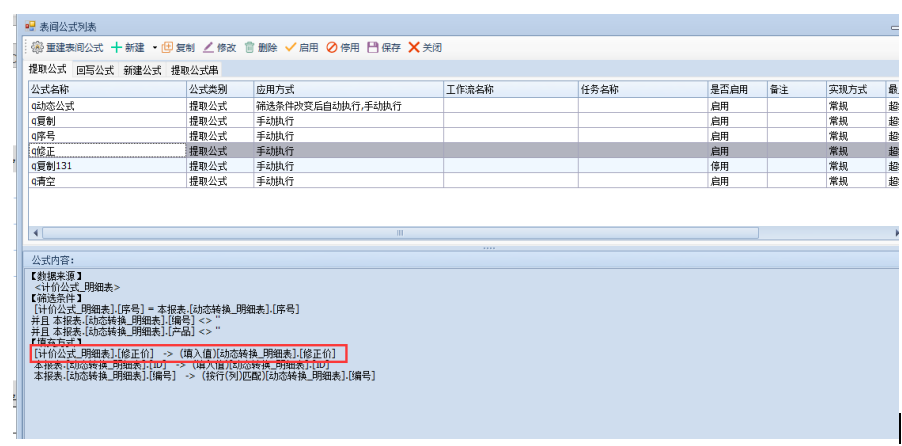The height and width of the screenshot is (446, 902).
Task: Click the 重建表间公式 gear icon
Action: tap(38, 47)
